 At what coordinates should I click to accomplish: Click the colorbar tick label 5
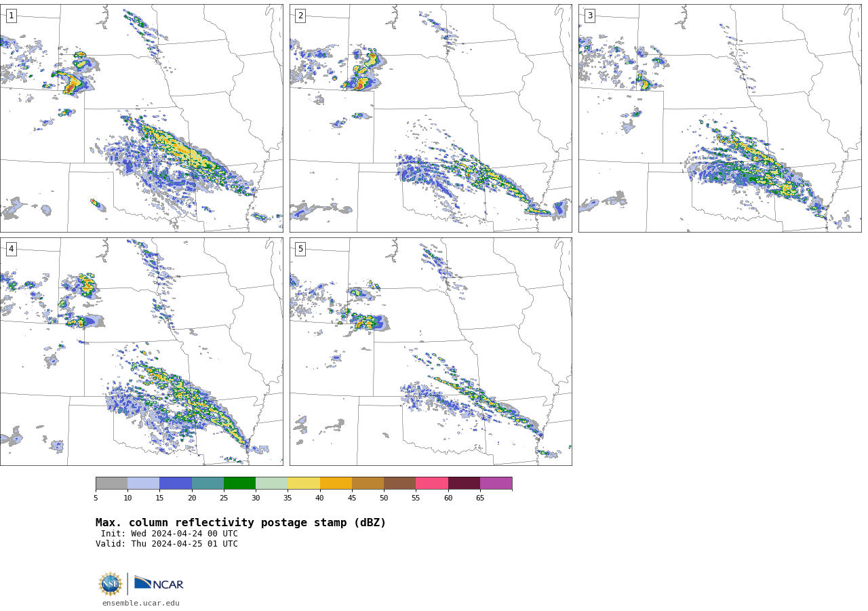tap(96, 498)
